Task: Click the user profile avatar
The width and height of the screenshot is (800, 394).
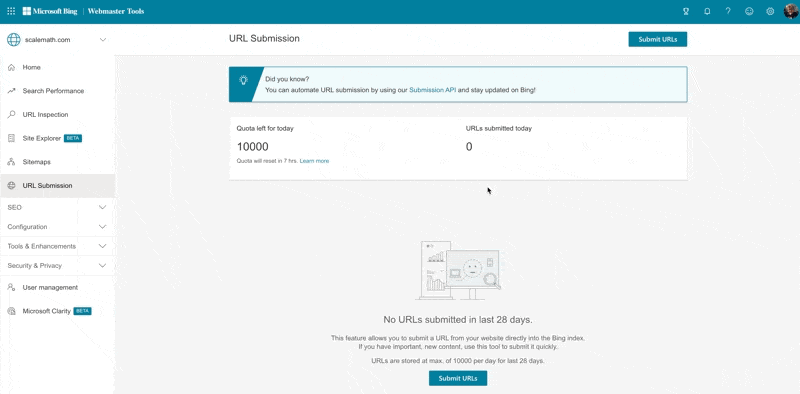Action: coord(791,11)
